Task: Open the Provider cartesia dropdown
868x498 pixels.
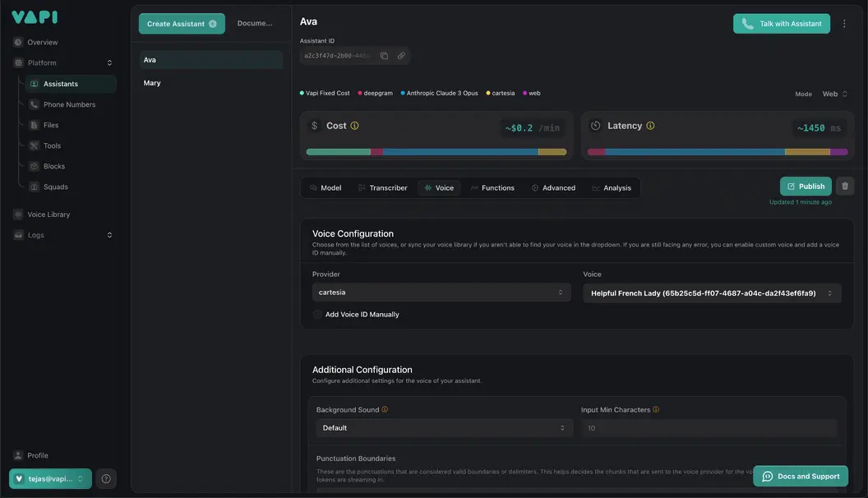Action: point(441,293)
